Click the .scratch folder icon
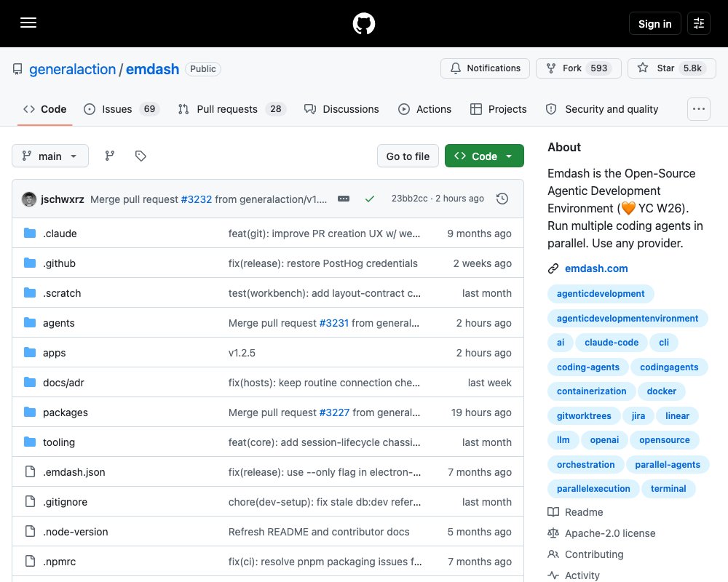Viewport: 728px width, 582px height. coord(30,293)
